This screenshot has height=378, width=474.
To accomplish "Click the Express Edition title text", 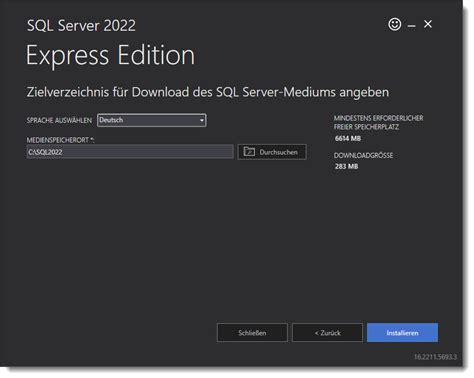I will click(x=110, y=55).
